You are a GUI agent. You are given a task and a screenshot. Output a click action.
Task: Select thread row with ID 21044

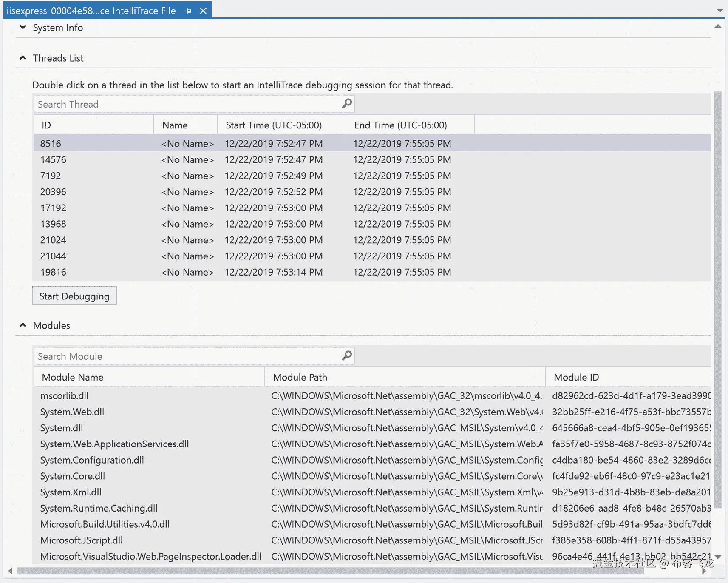tap(372, 256)
